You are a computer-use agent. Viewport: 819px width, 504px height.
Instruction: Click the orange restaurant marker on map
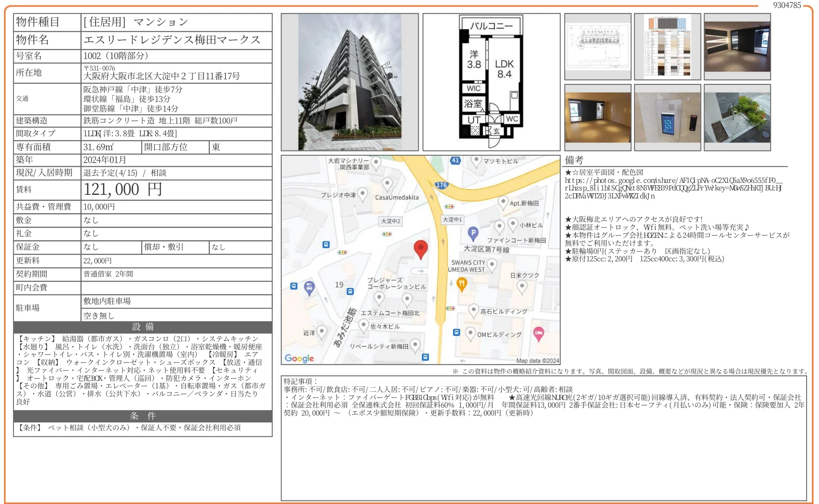click(x=461, y=284)
